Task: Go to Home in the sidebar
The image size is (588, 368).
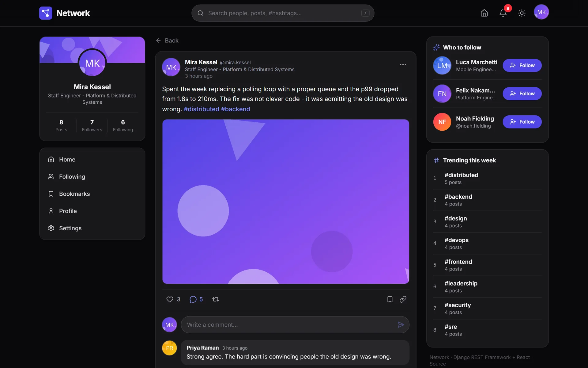Action: [x=92, y=159]
